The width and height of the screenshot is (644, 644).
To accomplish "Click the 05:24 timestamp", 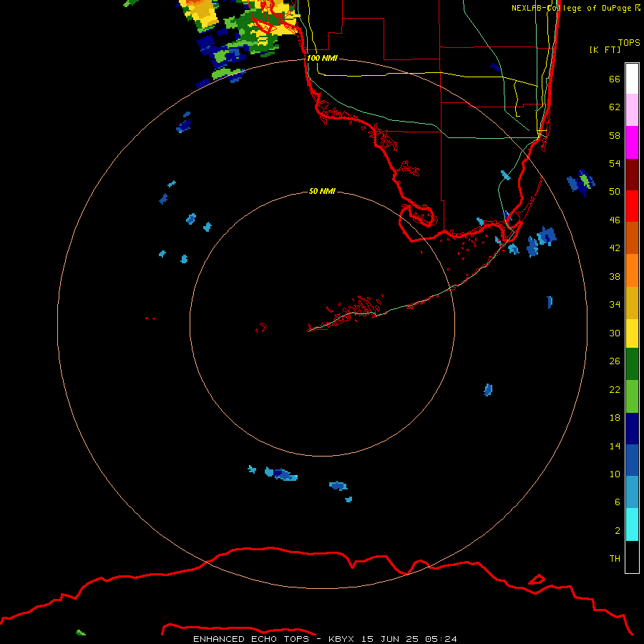I will pos(441,639).
